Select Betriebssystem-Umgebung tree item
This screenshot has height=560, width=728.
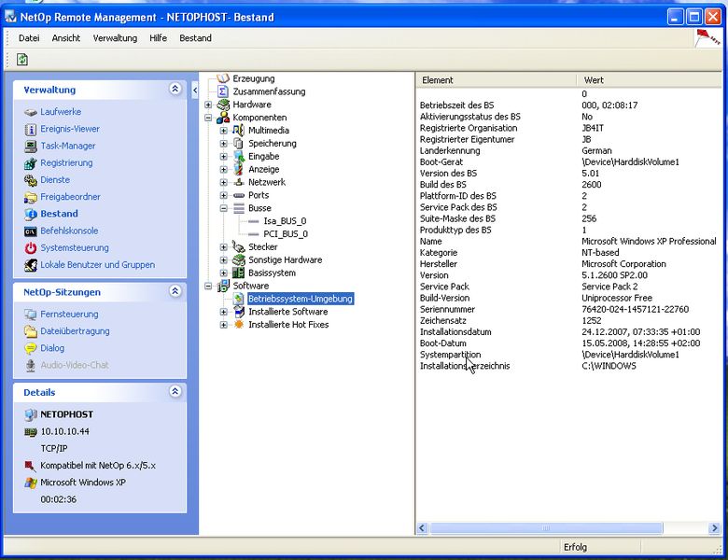[x=300, y=299]
